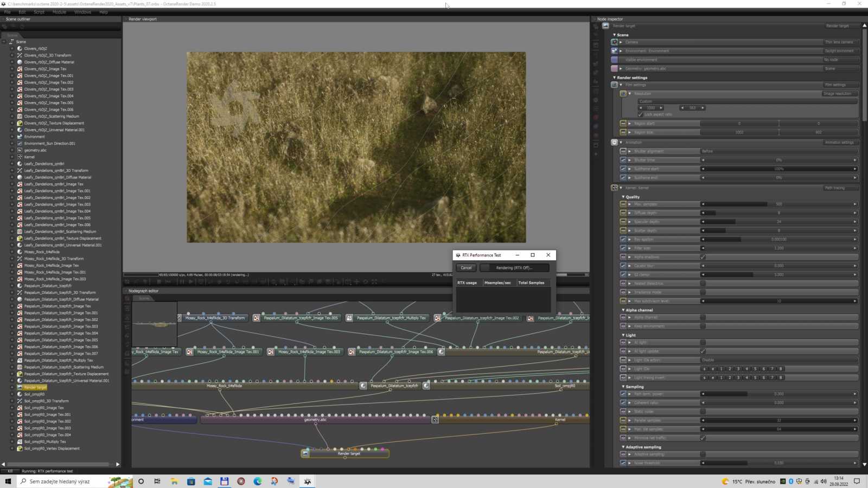The height and width of the screenshot is (488, 868).
Task: Open the Help menu
Action: coord(104,12)
